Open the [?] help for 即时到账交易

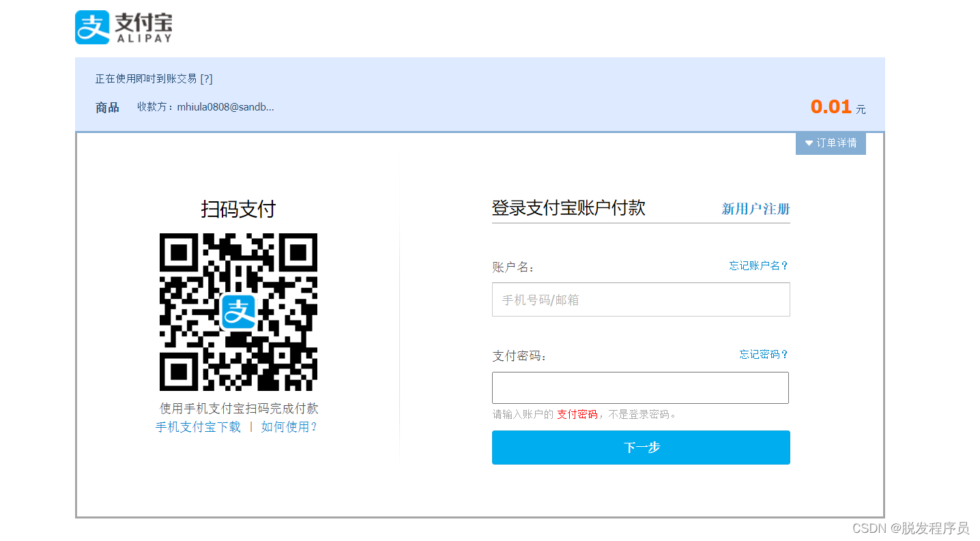(206, 78)
